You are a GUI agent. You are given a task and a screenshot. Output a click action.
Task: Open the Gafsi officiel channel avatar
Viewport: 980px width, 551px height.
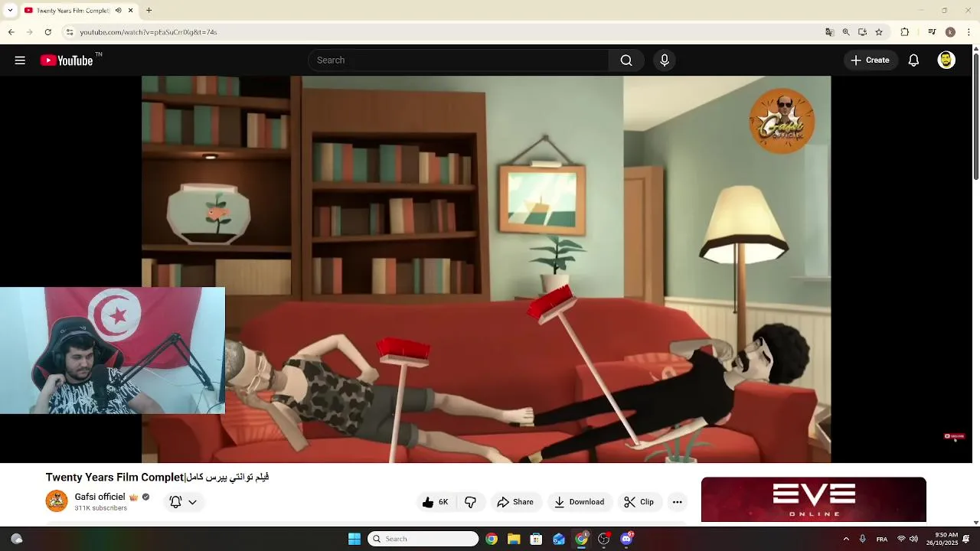pyautogui.click(x=57, y=501)
